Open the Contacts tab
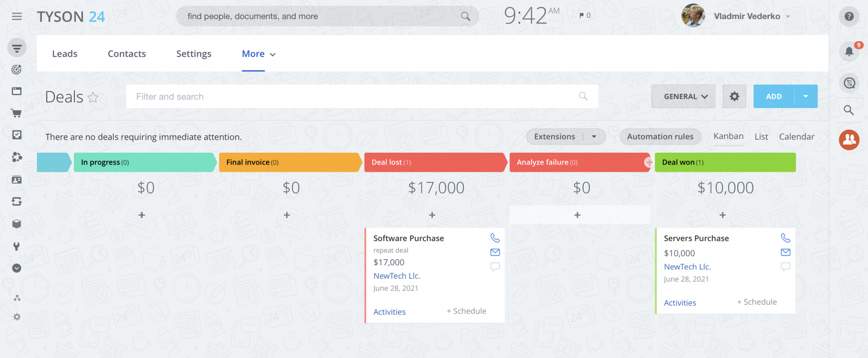 click(x=127, y=54)
